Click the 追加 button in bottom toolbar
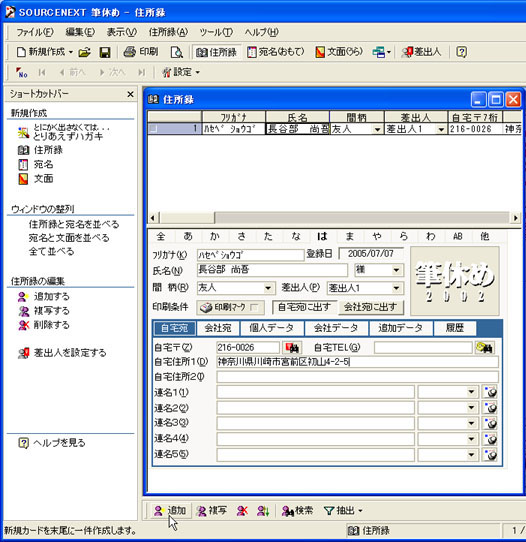 pyautogui.click(x=170, y=511)
